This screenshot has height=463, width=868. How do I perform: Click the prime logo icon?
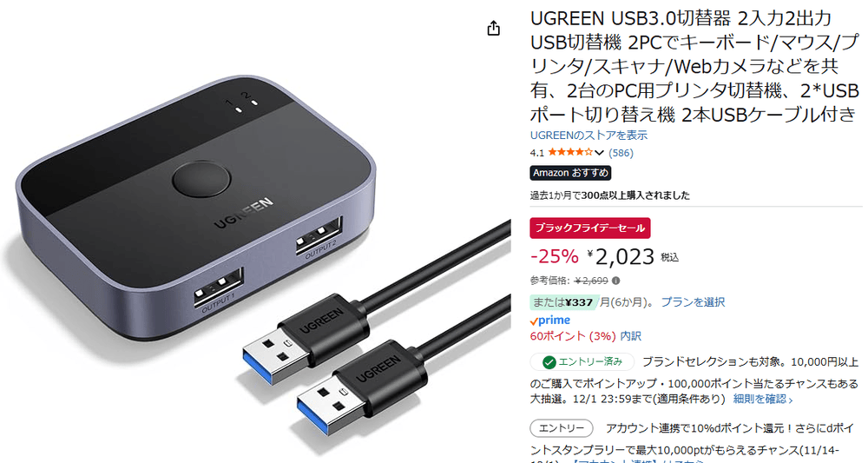tap(549, 321)
